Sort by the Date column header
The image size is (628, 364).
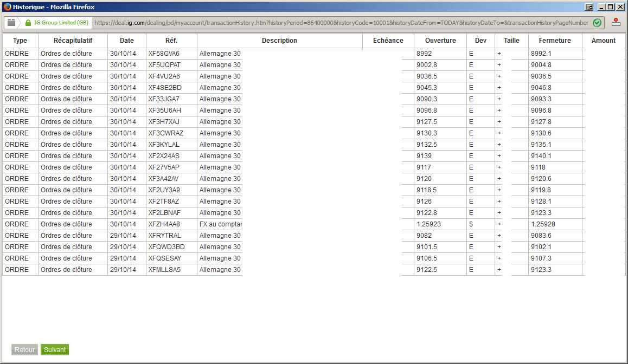pos(126,41)
